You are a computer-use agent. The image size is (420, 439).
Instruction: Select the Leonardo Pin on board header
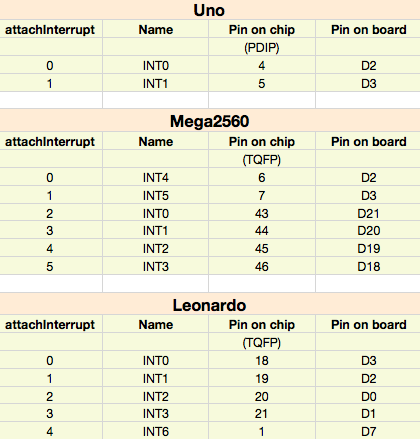(x=368, y=325)
